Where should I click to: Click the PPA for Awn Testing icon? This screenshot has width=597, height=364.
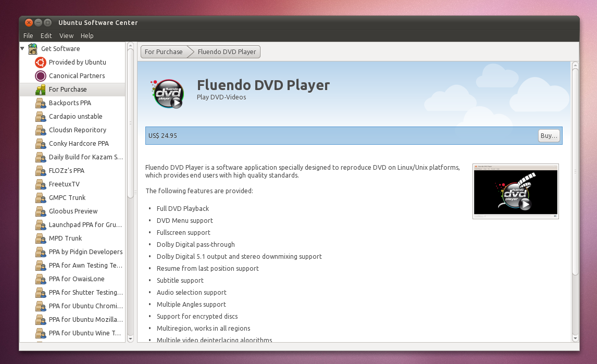click(x=40, y=266)
